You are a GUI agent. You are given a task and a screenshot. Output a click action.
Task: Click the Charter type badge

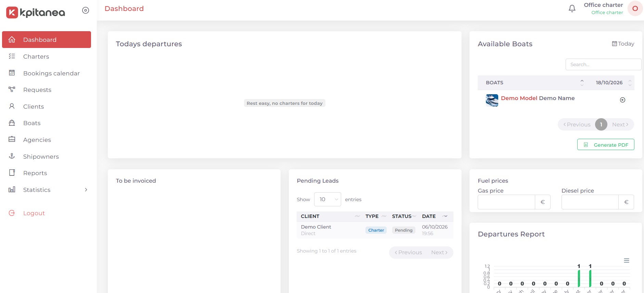tap(376, 230)
